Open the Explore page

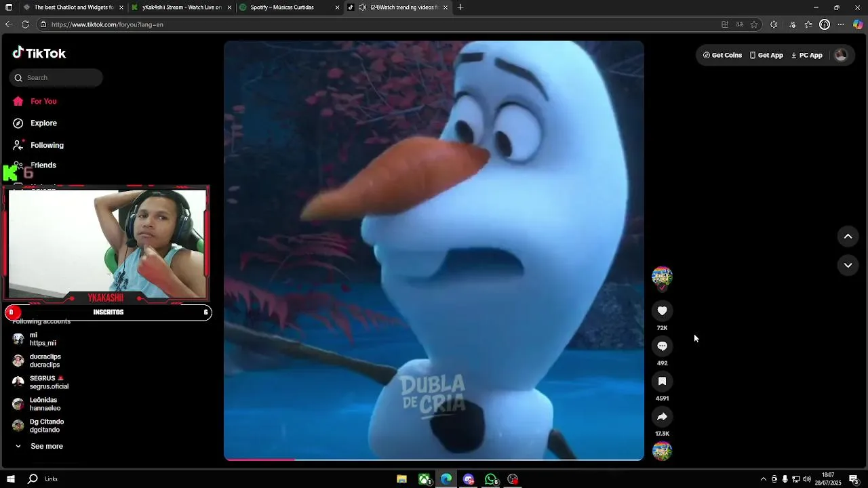click(x=35, y=123)
